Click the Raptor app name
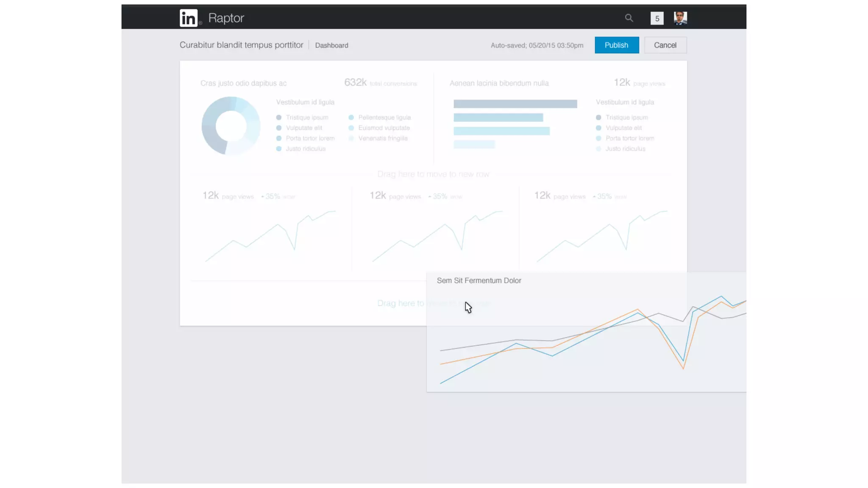Image resolution: width=868 pixels, height=488 pixels. click(226, 18)
